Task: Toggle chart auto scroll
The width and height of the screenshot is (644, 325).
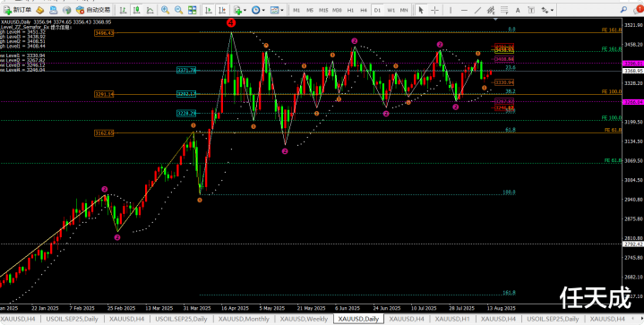Action: pyautogui.click(x=209, y=10)
